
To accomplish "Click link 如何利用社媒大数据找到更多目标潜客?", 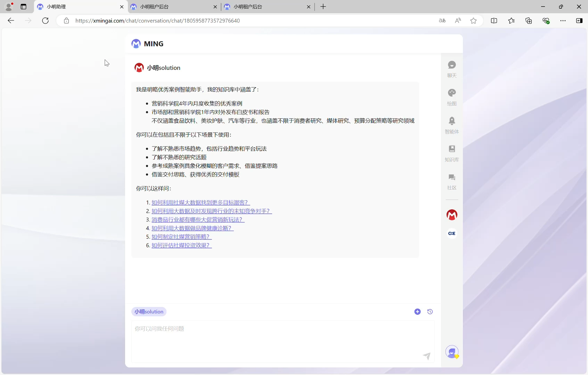I will tap(201, 202).
